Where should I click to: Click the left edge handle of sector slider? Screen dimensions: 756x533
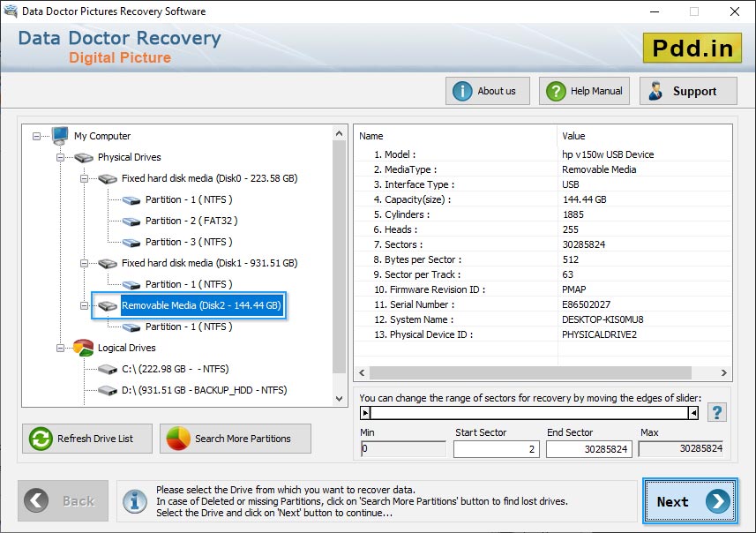click(365, 413)
